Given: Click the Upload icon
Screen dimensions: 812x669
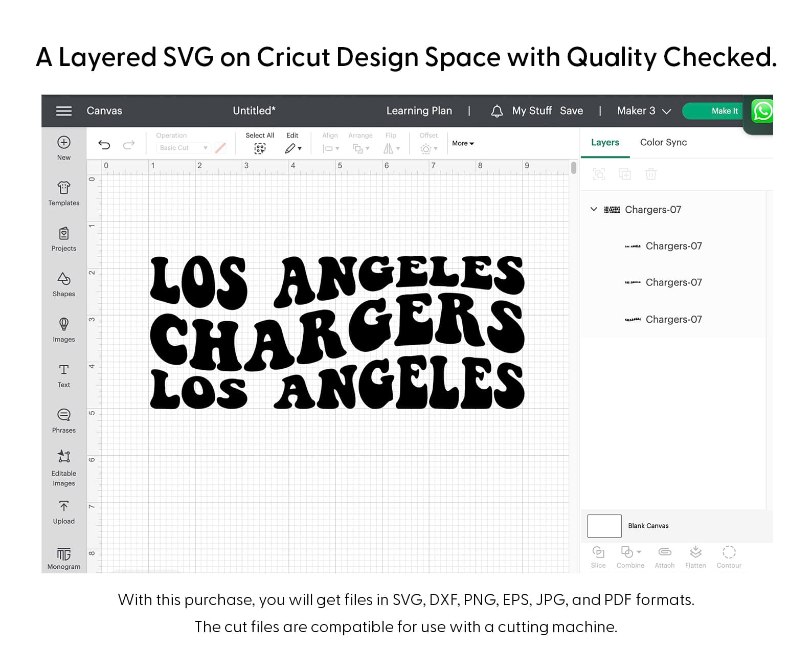Looking at the screenshot, I should pos(64,506).
